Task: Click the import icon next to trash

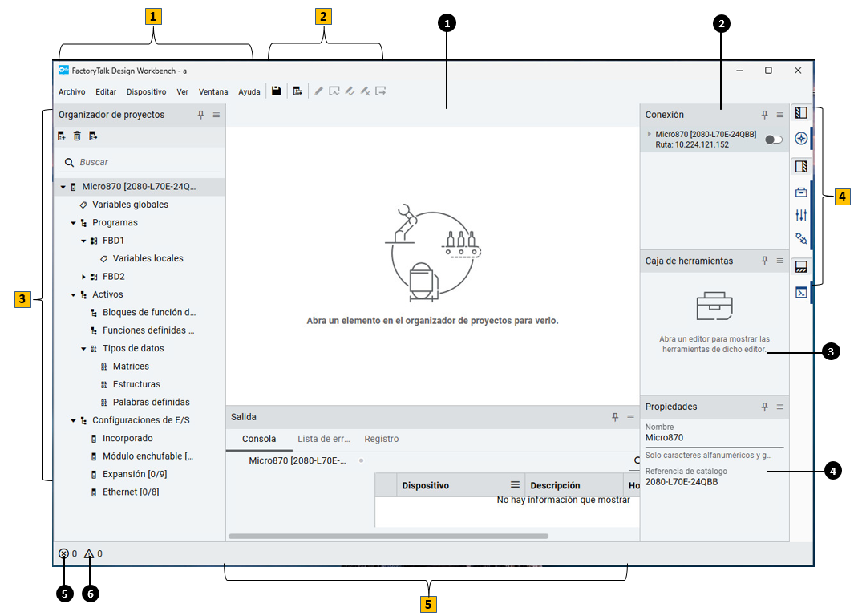Action: (x=93, y=136)
